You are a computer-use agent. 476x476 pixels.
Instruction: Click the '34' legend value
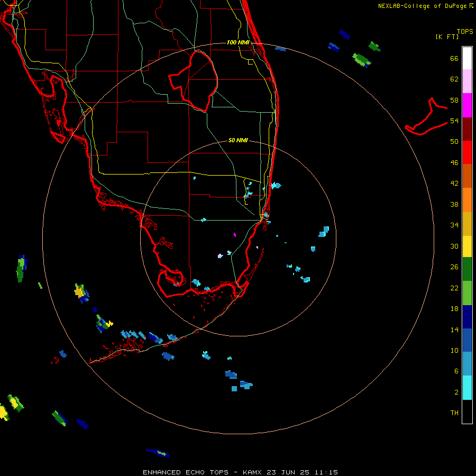[454, 225]
